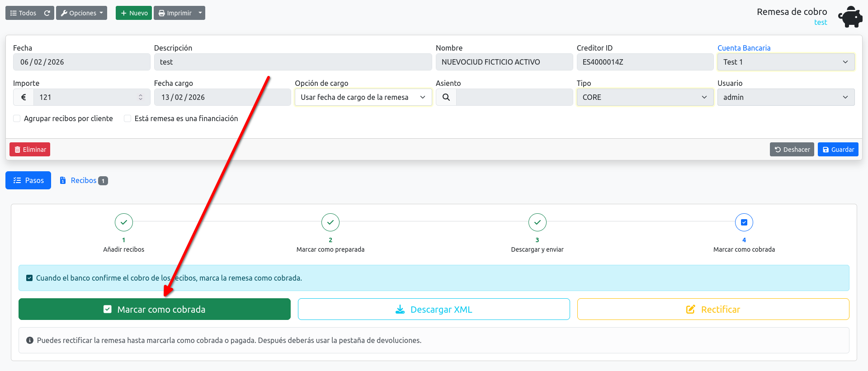Open the Tipo CORE dropdown
Screen dimensions: 868x371
(645, 97)
